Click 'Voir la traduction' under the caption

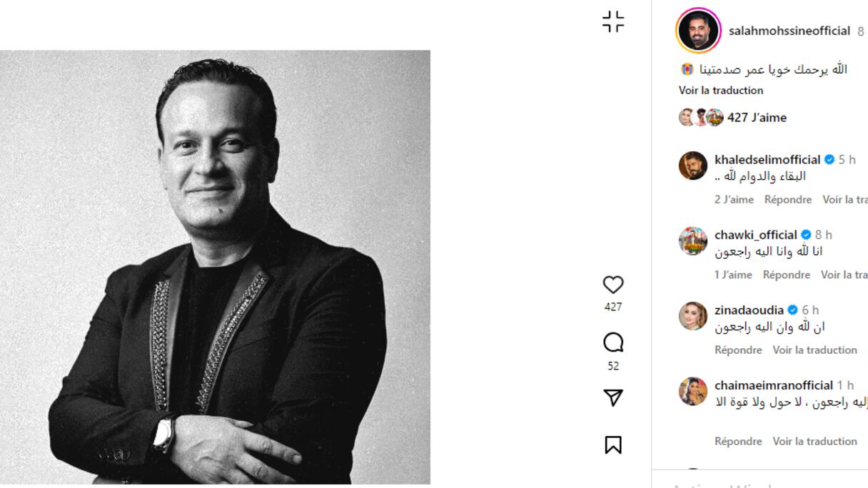coord(721,91)
